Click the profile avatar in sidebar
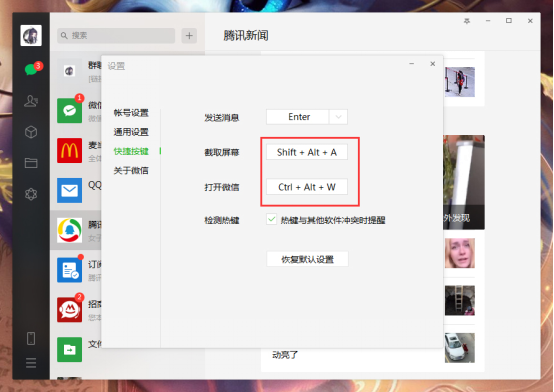The width and height of the screenshot is (554, 392). click(31, 35)
